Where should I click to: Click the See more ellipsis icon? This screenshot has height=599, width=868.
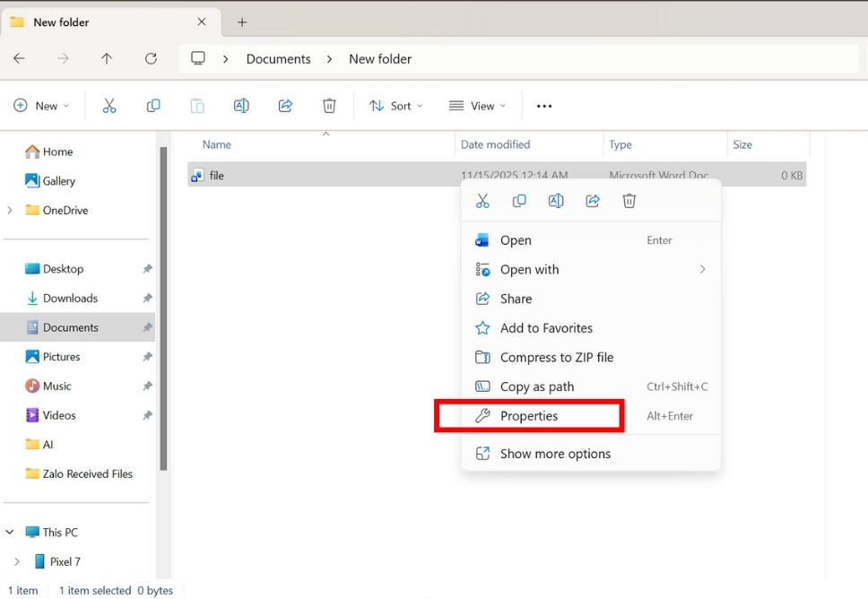coord(543,105)
